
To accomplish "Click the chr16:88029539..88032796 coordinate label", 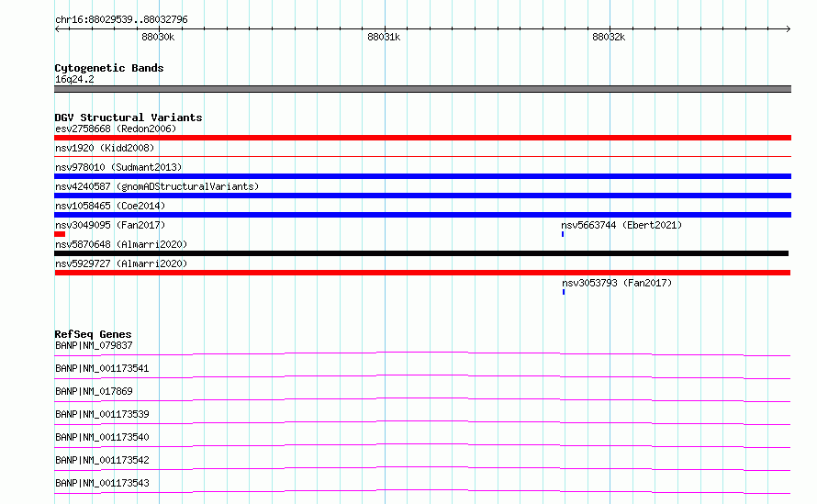I will (x=121, y=19).
